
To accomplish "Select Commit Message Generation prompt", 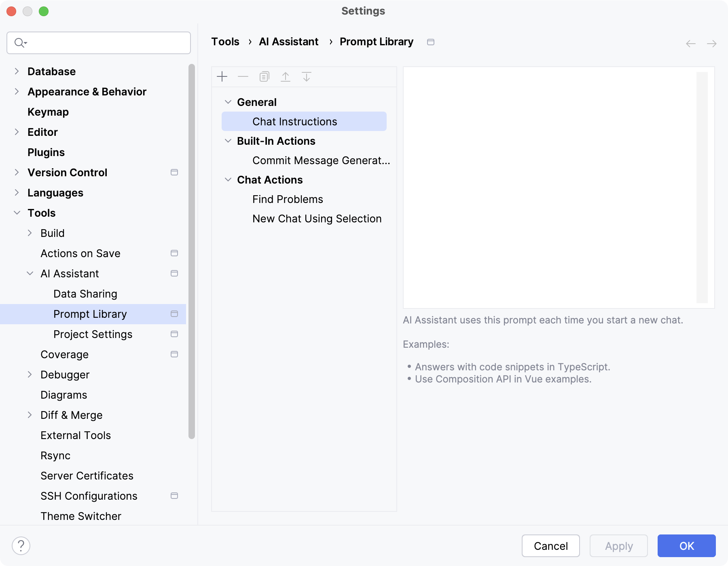I will 321,160.
